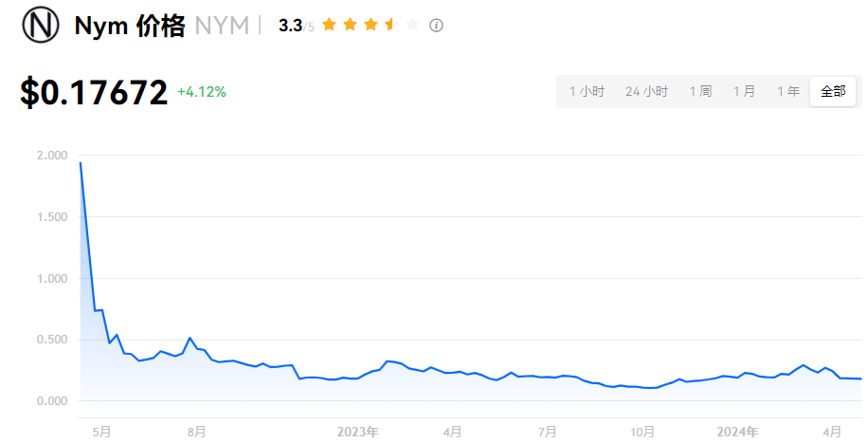The width and height of the screenshot is (868, 443).
Task: Click the empty fifth rating star
Action: pos(411,25)
